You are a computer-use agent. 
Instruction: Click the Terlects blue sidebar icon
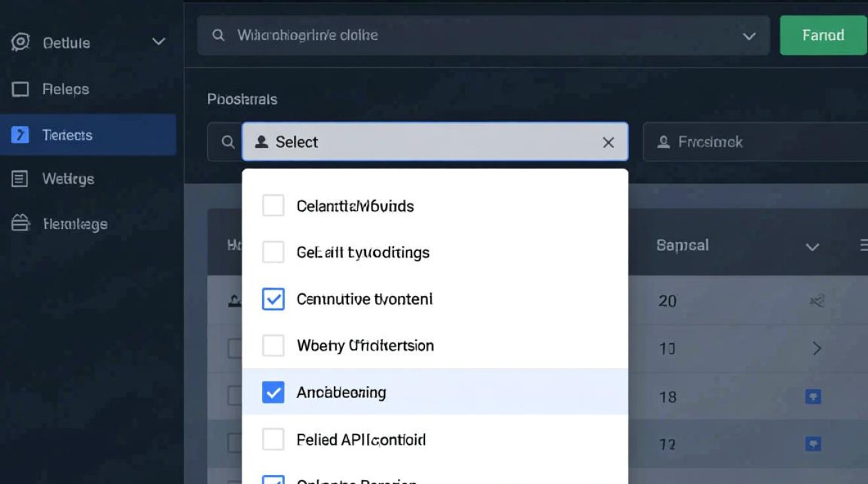pyautogui.click(x=21, y=135)
